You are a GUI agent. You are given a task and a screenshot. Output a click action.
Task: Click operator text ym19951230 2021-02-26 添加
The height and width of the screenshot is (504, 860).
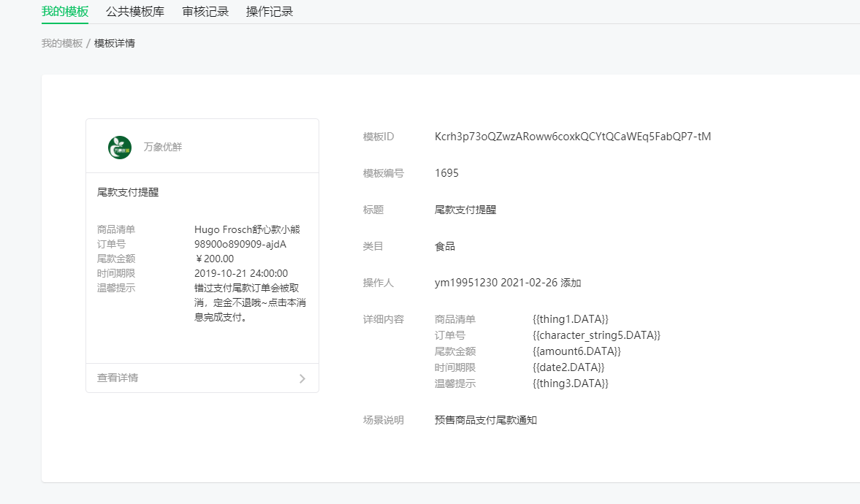[x=508, y=283]
